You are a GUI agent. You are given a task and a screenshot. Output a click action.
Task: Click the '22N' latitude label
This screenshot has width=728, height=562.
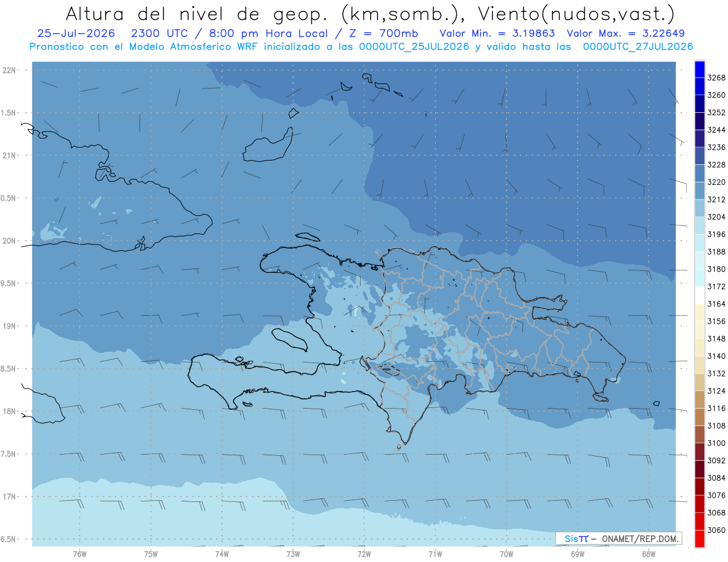[9, 70]
